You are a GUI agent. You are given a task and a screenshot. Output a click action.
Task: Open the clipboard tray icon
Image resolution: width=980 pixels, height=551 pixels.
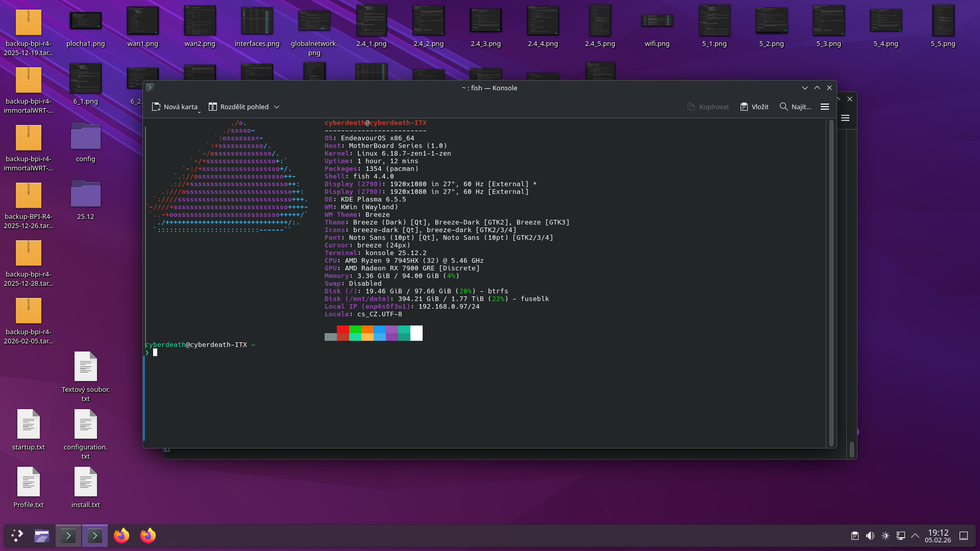click(x=854, y=536)
